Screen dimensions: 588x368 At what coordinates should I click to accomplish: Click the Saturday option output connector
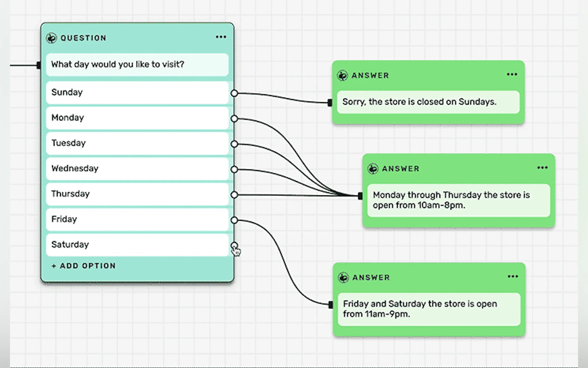tap(234, 245)
